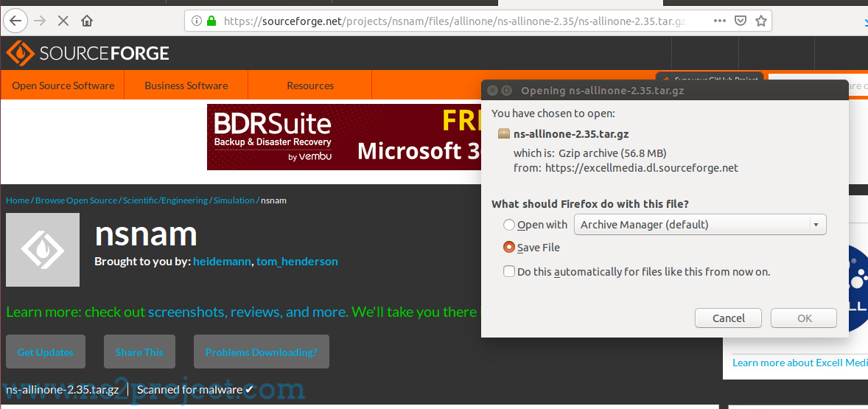Open Scientific/Engineering breadcrumb link
This screenshot has height=409, width=868.
tap(166, 200)
